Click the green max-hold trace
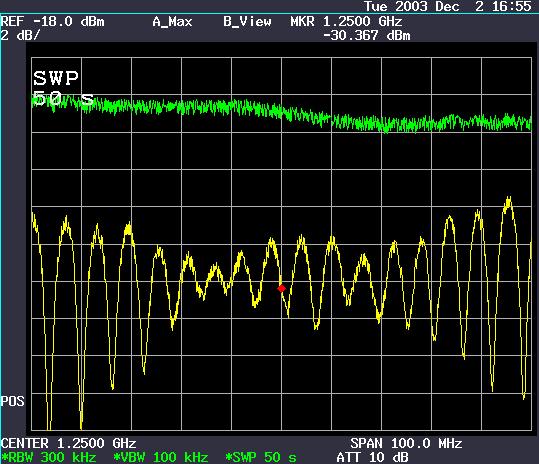Viewport: 539px width, 464px height. 281,112
